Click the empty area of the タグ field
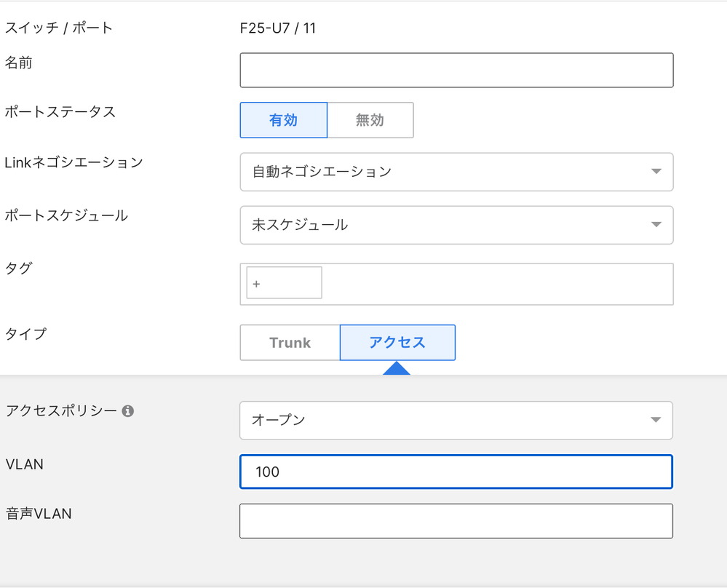This screenshot has width=727, height=588. pyautogui.click(x=495, y=284)
